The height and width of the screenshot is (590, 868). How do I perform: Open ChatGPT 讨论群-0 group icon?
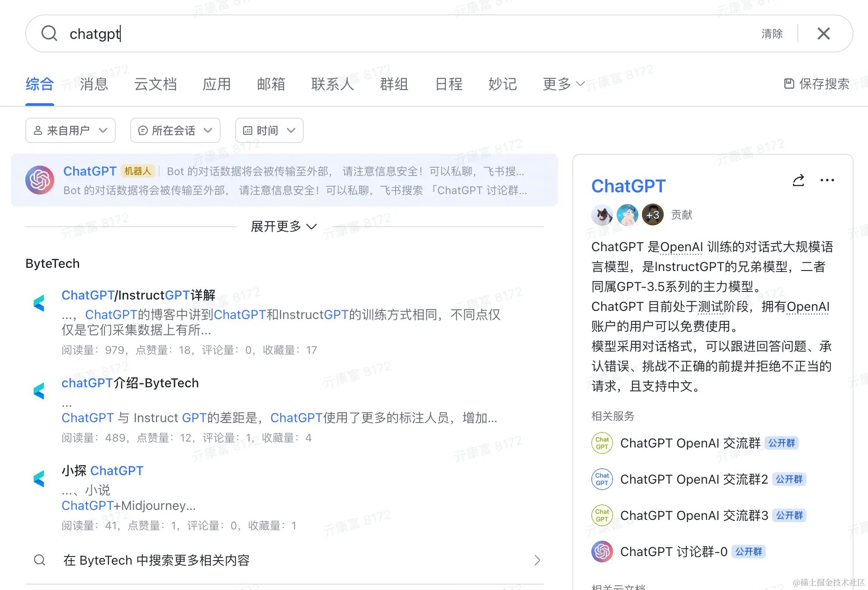(602, 552)
